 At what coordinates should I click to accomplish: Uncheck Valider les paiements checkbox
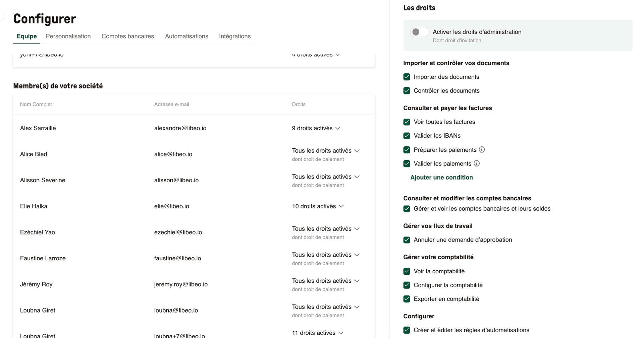(x=407, y=163)
